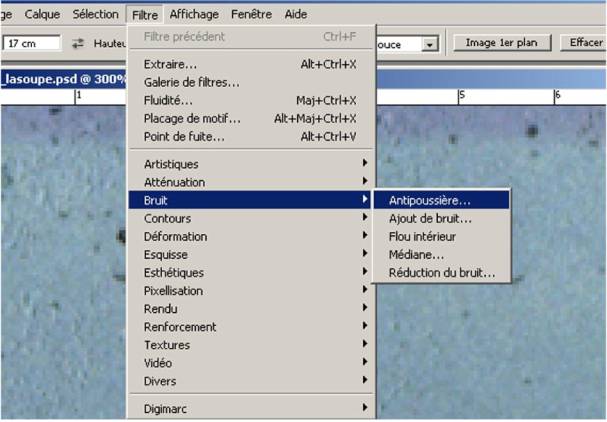Screen dimensions: 607x422
Task: Apply the Flou intérieur filter
Action: pos(441,237)
